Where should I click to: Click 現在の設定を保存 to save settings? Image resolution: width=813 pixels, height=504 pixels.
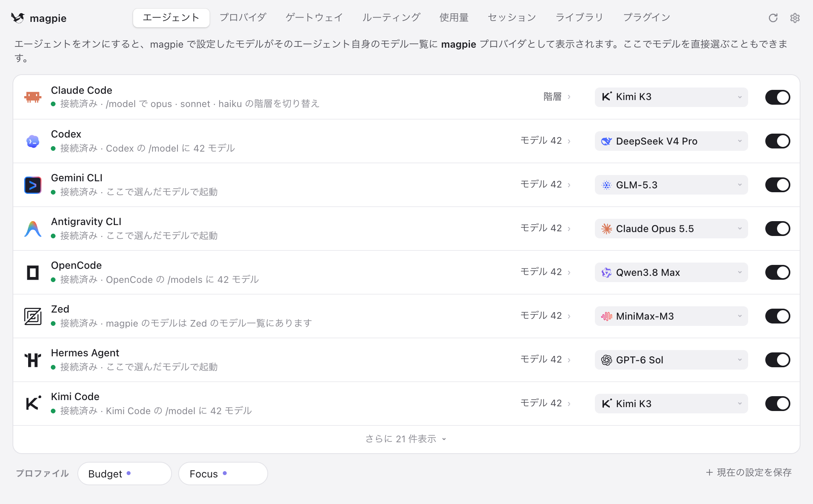click(749, 473)
